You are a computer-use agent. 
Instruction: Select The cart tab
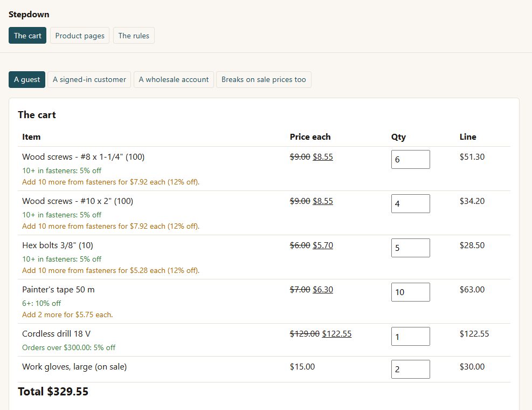click(27, 36)
